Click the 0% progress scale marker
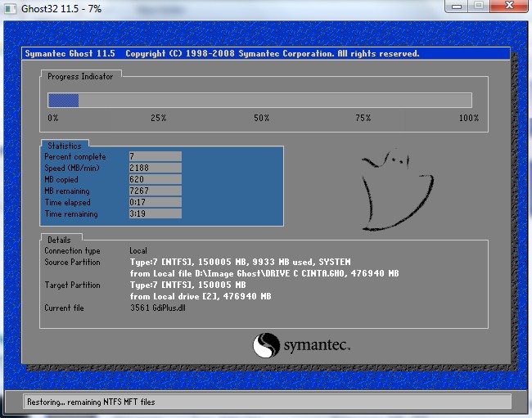Image resolution: width=532 pixels, height=418 pixels. (53, 118)
